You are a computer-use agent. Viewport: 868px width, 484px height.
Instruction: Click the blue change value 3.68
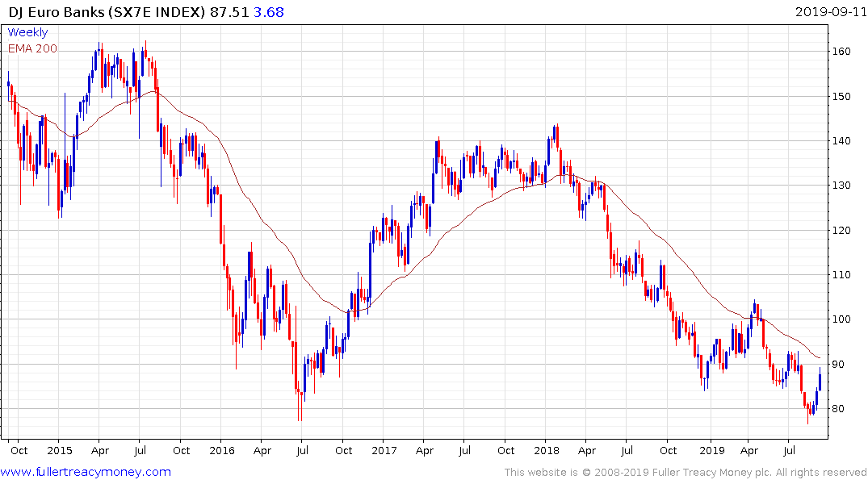(269, 12)
